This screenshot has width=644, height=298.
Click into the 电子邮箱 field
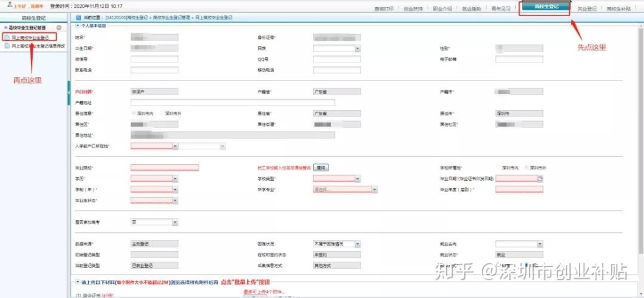click(x=519, y=59)
